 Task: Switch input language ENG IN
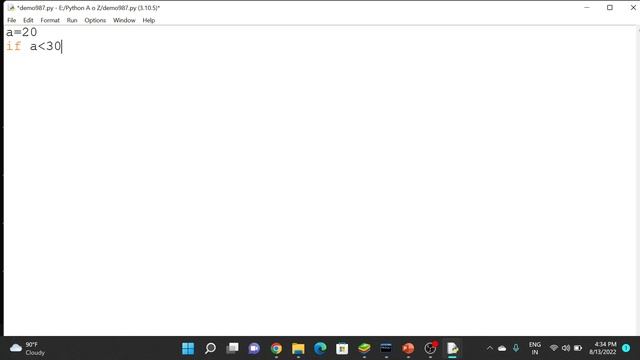coord(535,348)
